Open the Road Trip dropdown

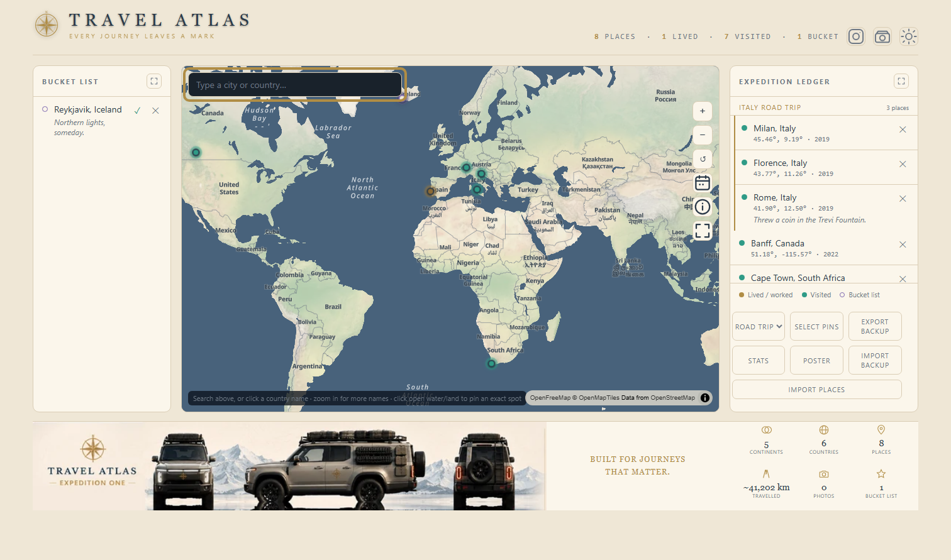pyautogui.click(x=759, y=326)
